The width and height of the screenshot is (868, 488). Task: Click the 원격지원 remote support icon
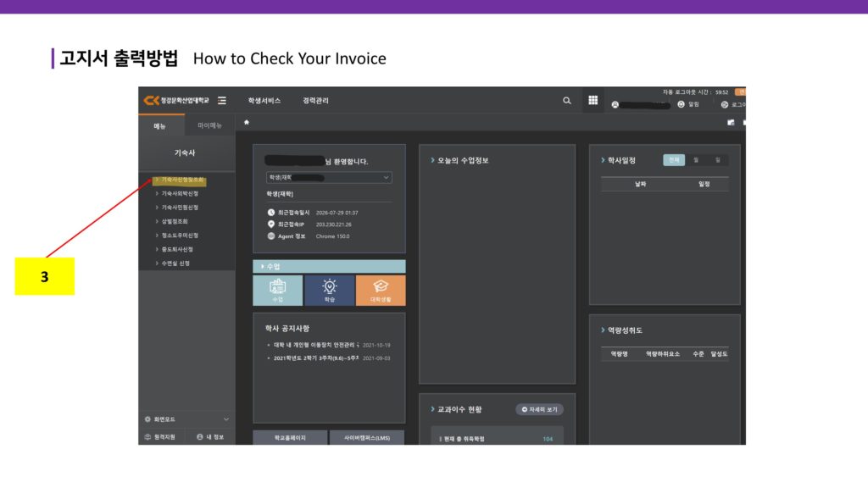pos(147,437)
